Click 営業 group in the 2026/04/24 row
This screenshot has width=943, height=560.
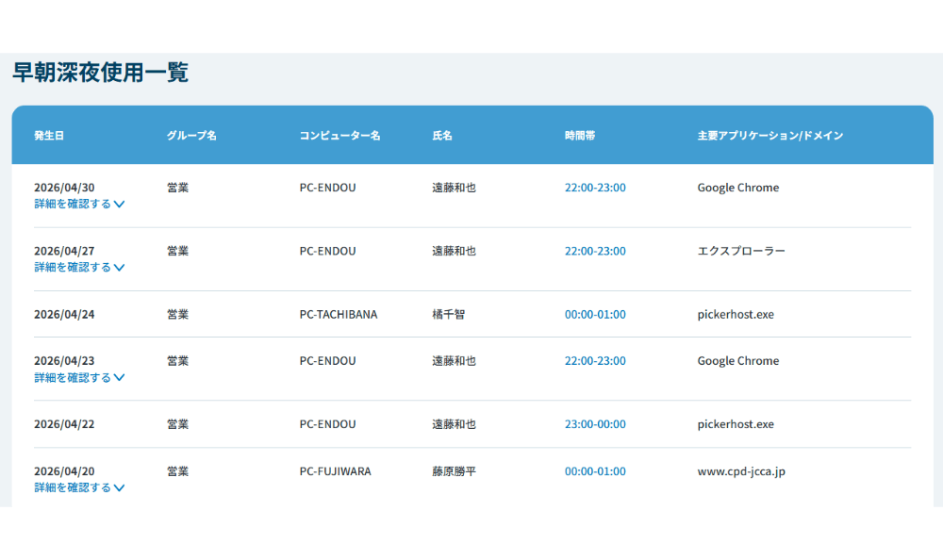point(177,315)
